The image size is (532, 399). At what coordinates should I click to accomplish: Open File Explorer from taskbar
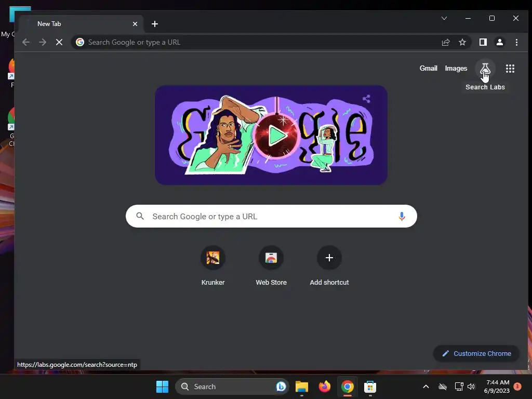302,387
